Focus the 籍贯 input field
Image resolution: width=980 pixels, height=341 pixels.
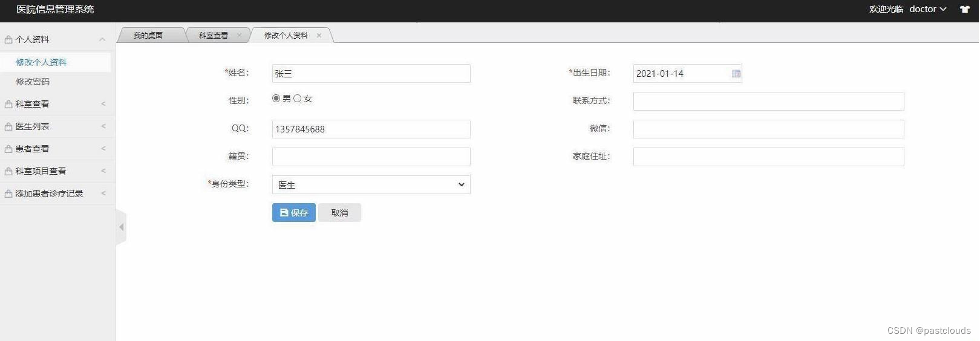371,157
